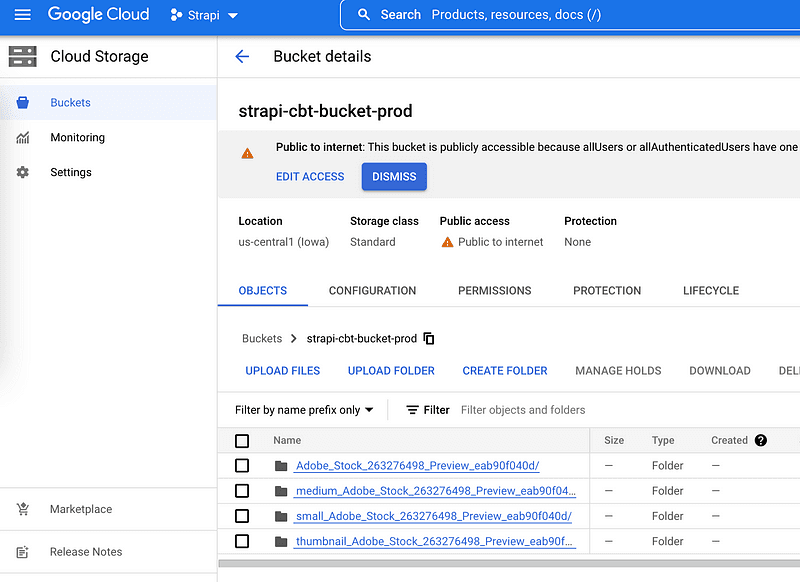This screenshot has width=800, height=582.
Task: Click the Filter objects and folders field
Action: pos(628,410)
